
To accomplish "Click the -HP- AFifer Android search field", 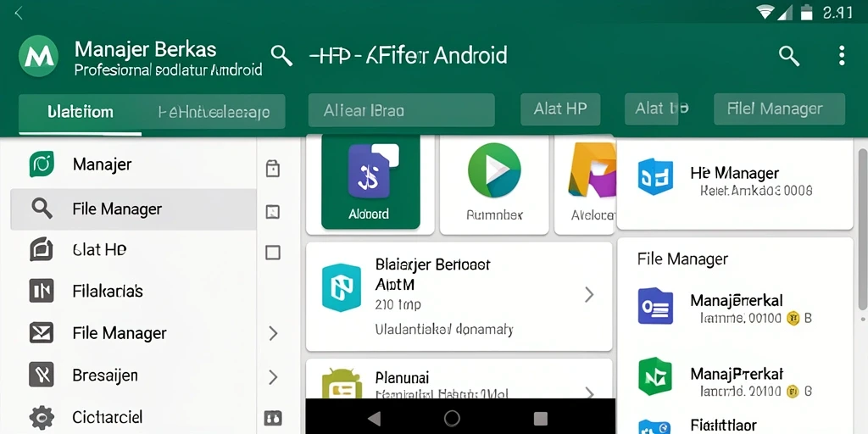I will 408,56.
